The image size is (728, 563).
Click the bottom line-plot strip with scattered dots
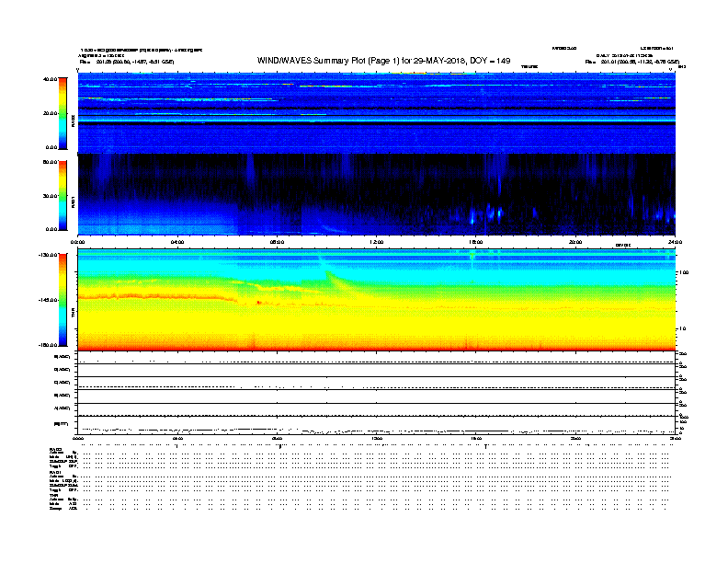click(x=377, y=426)
